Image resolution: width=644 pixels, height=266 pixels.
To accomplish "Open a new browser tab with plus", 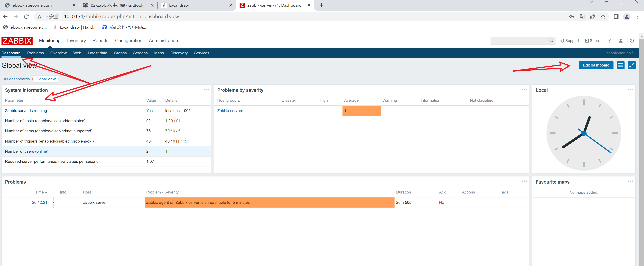I will click(321, 5).
